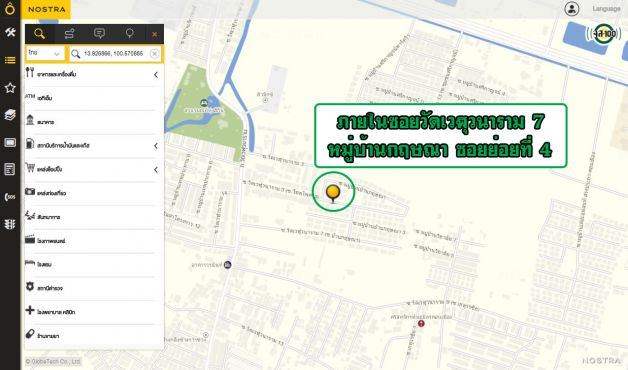Switch to the route directions tab
Screen dimensions: 628x370
(x=69, y=34)
